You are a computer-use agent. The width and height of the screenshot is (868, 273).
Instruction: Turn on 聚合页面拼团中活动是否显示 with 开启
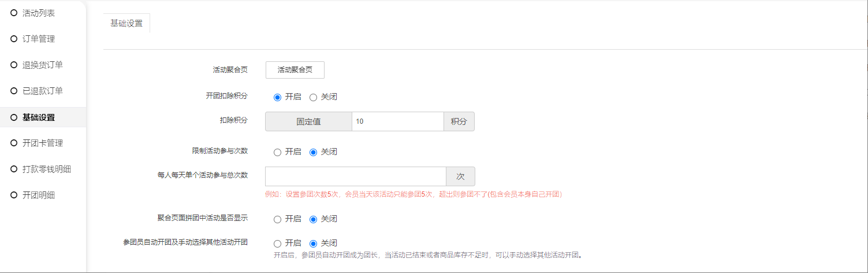coord(278,219)
